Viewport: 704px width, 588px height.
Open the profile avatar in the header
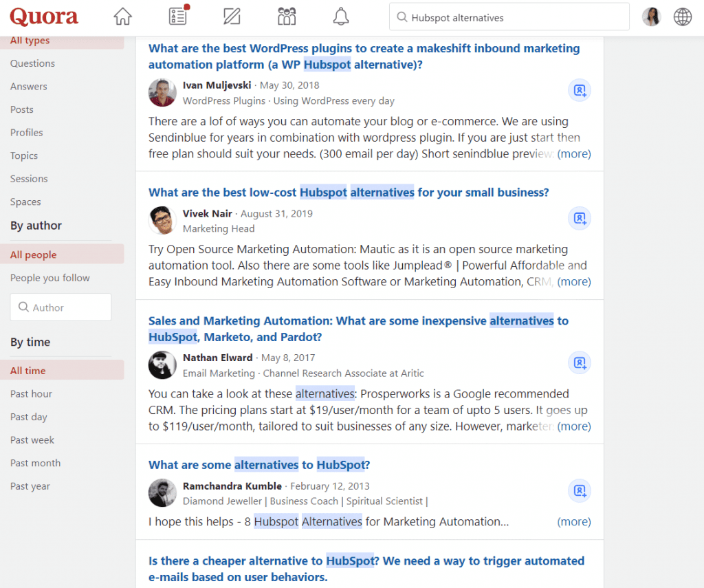(x=651, y=17)
